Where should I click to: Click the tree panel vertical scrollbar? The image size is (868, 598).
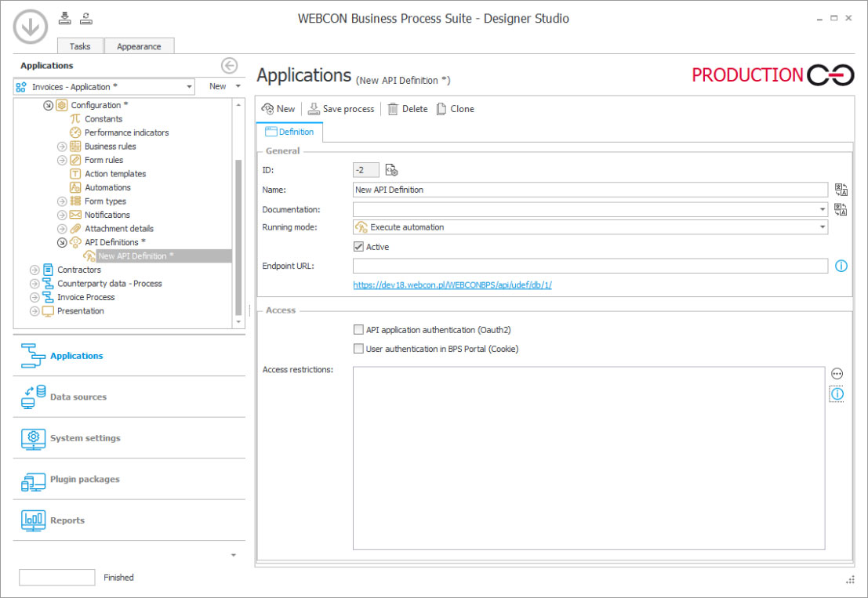(238, 238)
